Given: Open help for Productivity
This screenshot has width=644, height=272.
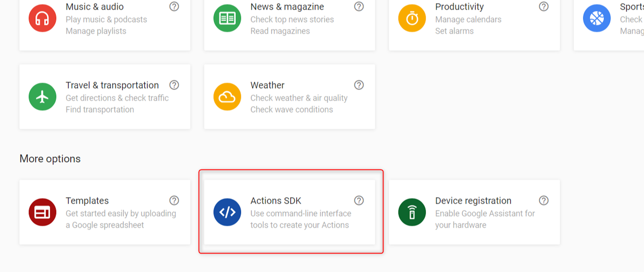Looking at the screenshot, I should (544, 7).
